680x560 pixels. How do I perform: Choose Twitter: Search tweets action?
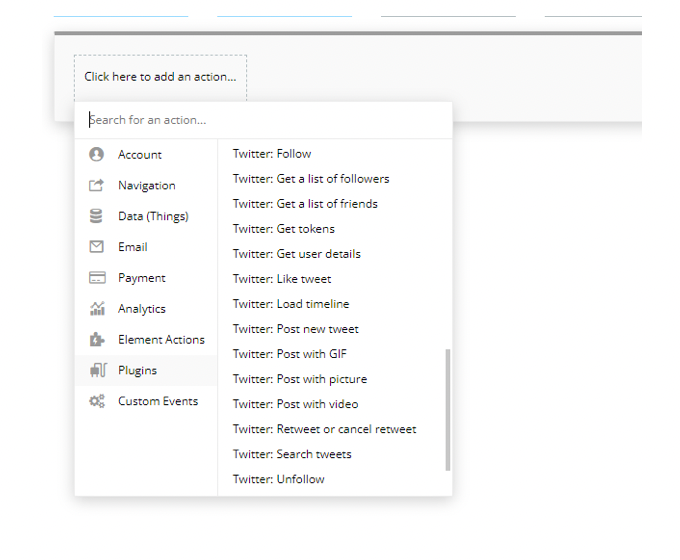coord(292,454)
